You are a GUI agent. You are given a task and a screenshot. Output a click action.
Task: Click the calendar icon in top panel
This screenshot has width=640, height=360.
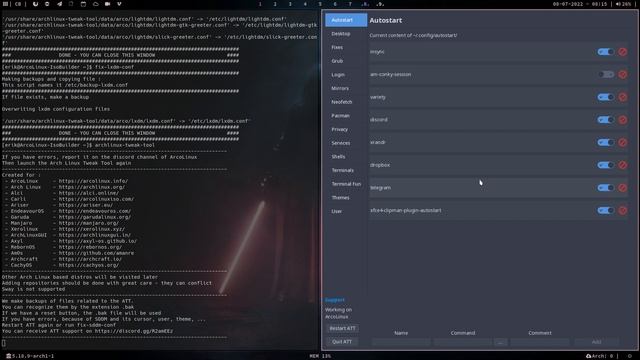(x=83, y=4)
